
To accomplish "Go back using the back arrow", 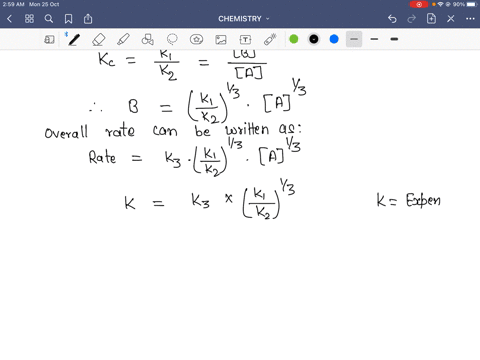I will 9,19.
